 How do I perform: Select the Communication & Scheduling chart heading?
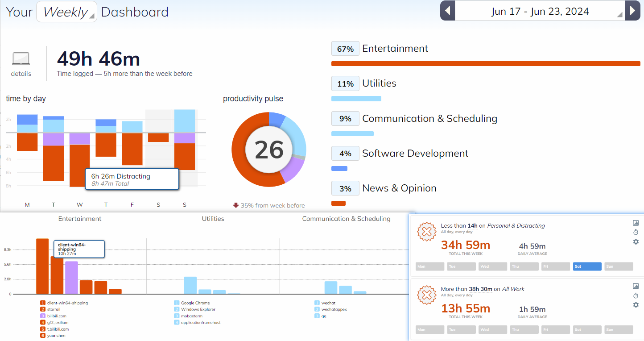pos(346,219)
